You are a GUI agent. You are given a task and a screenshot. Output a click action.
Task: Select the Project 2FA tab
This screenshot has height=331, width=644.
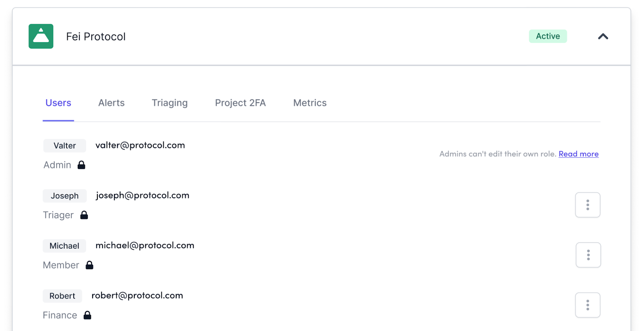[x=240, y=103]
